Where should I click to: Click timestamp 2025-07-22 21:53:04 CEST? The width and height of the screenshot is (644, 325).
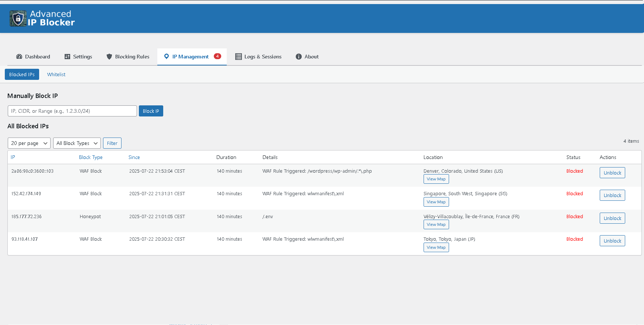[x=157, y=171]
